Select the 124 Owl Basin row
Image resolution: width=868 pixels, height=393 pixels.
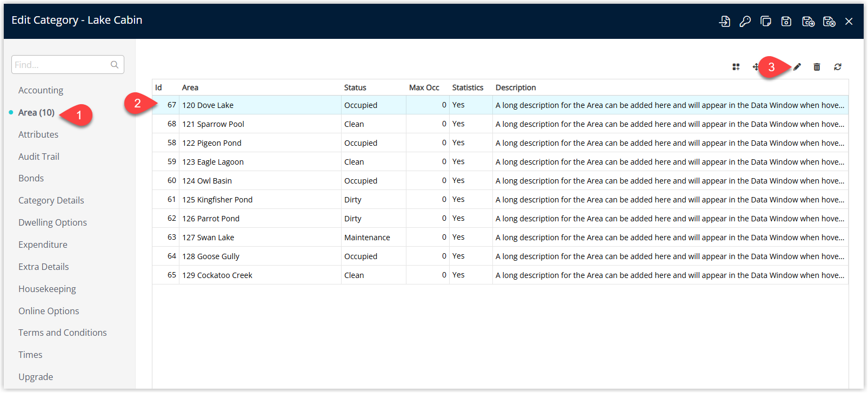coord(500,180)
